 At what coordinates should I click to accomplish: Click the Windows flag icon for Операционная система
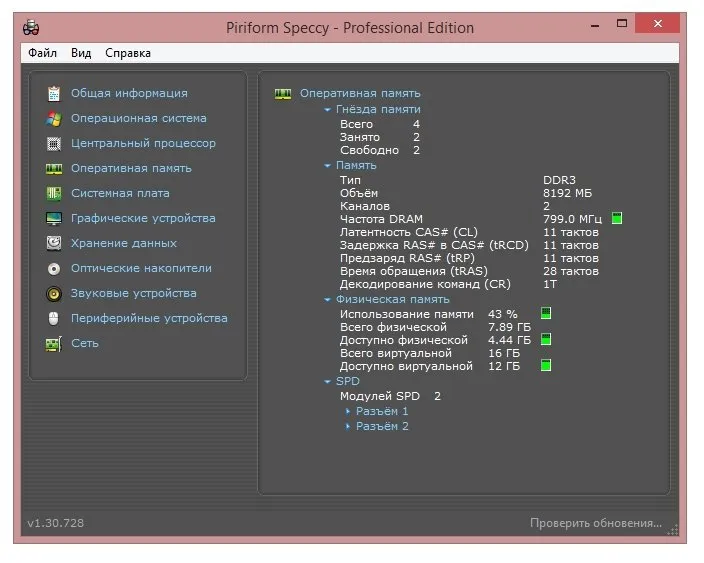pos(54,119)
